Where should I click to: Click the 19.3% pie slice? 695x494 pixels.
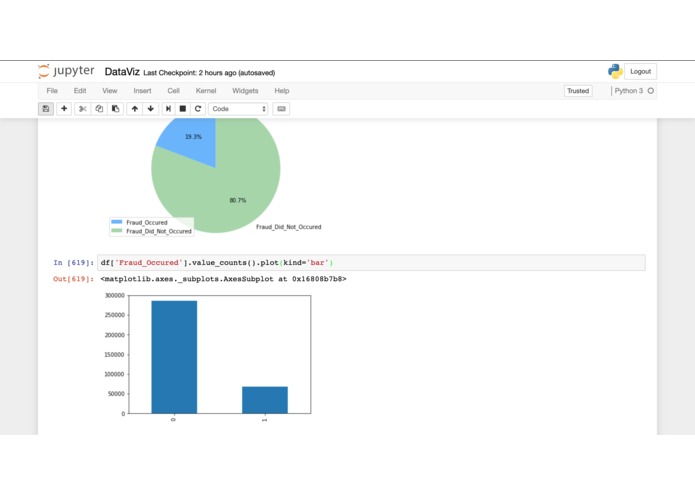[x=191, y=140]
